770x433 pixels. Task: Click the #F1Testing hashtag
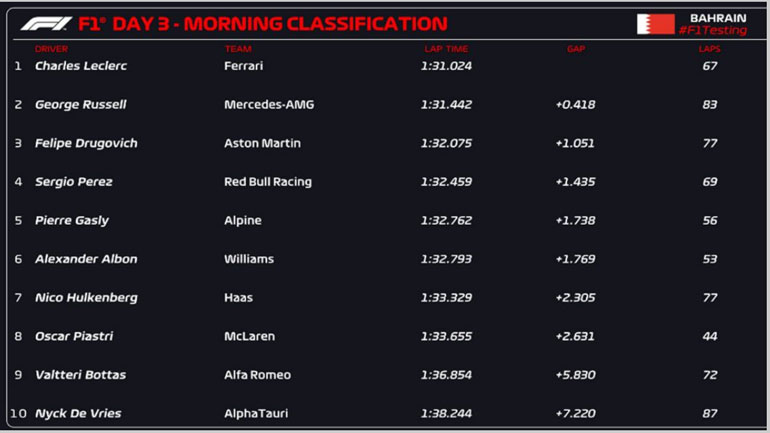point(711,31)
